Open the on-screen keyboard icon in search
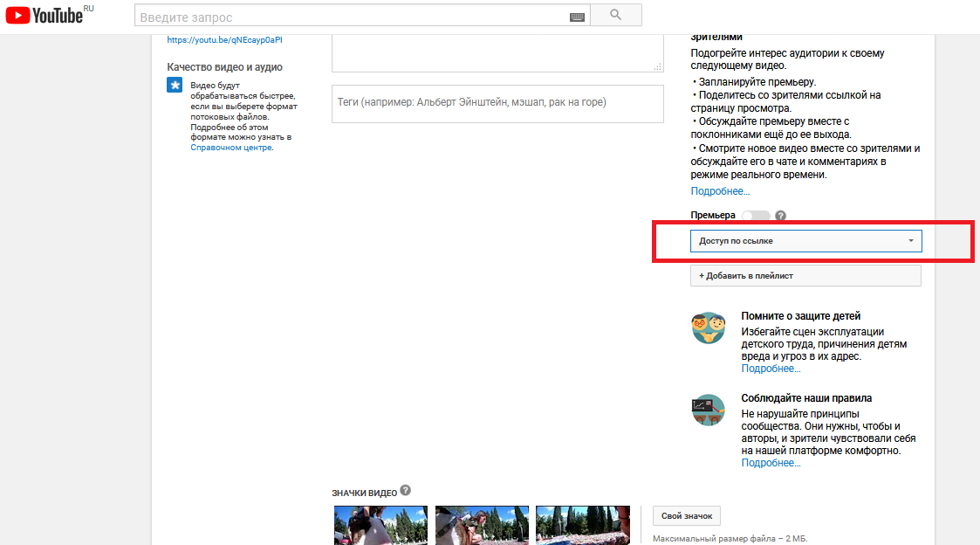This screenshot has height=545, width=980. 577,17
